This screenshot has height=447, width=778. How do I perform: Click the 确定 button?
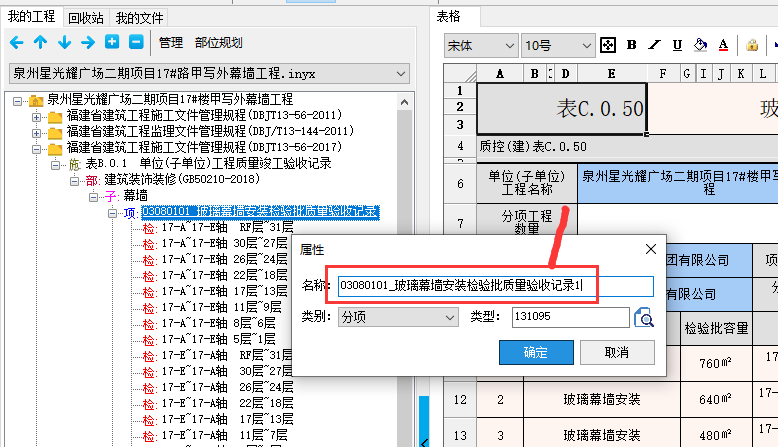click(536, 352)
